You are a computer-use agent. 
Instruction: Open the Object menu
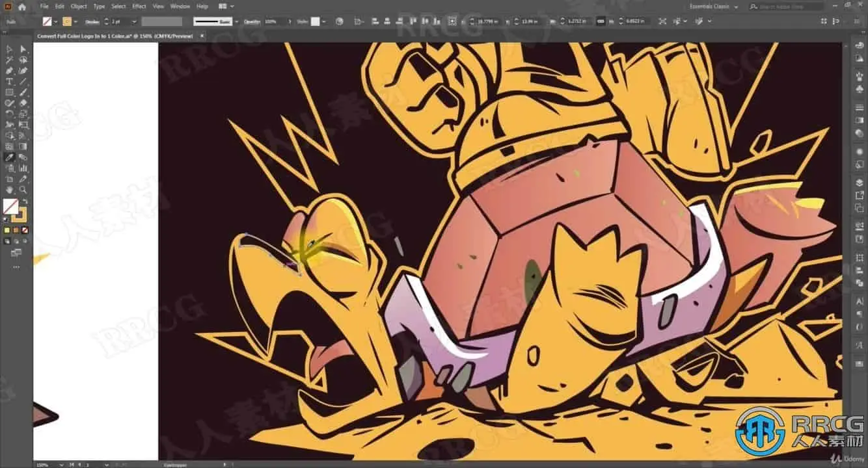(x=79, y=6)
